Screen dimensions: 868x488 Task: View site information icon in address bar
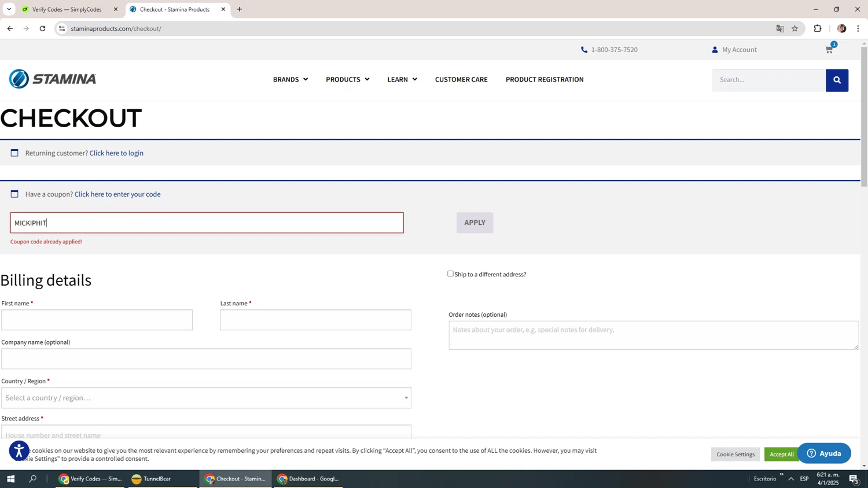[62, 28]
